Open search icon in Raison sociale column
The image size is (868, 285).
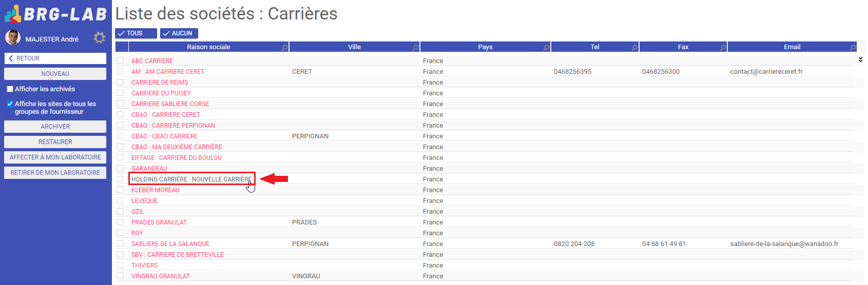point(284,47)
